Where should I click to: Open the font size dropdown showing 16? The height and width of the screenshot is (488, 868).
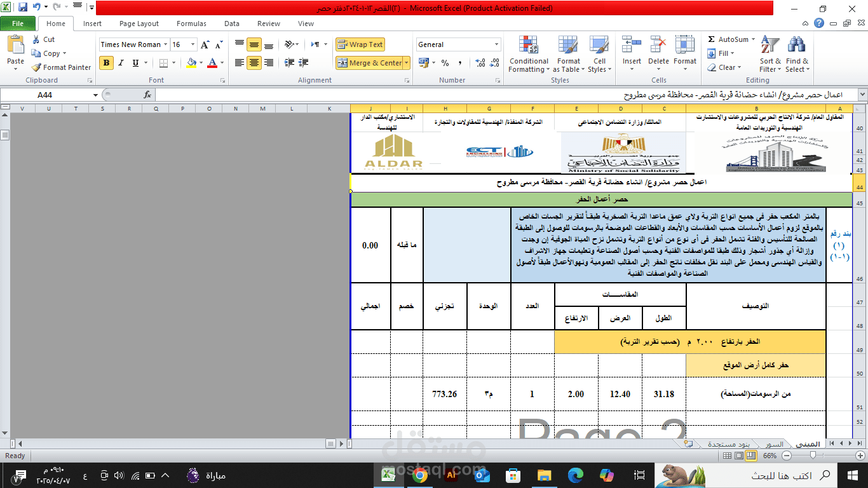[193, 44]
